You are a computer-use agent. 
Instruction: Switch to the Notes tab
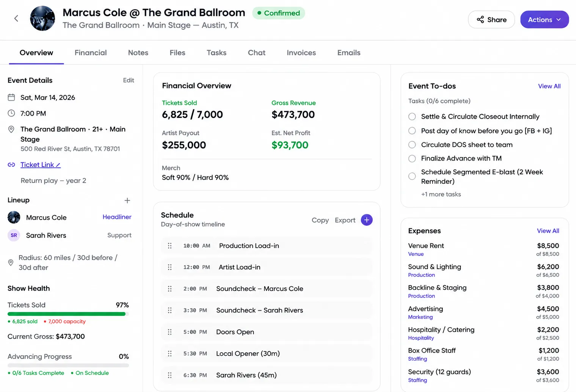pyautogui.click(x=138, y=53)
